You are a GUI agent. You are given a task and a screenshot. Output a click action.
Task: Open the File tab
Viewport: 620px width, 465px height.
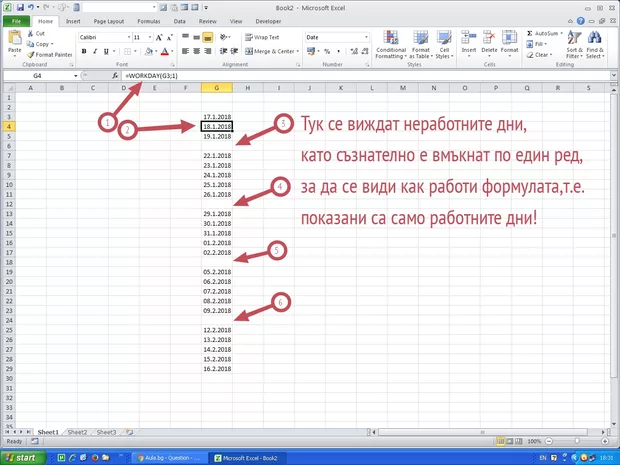tap(16, 21)
